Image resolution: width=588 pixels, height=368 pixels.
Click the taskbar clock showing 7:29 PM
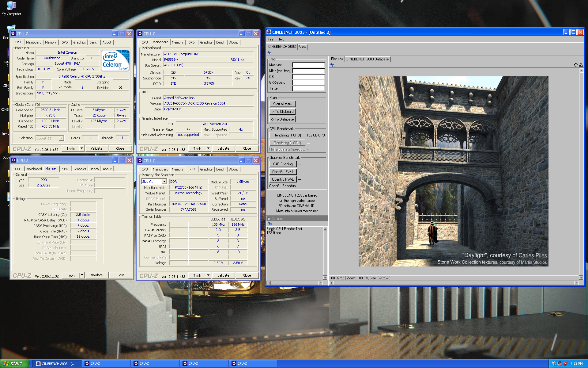point(576,363)
